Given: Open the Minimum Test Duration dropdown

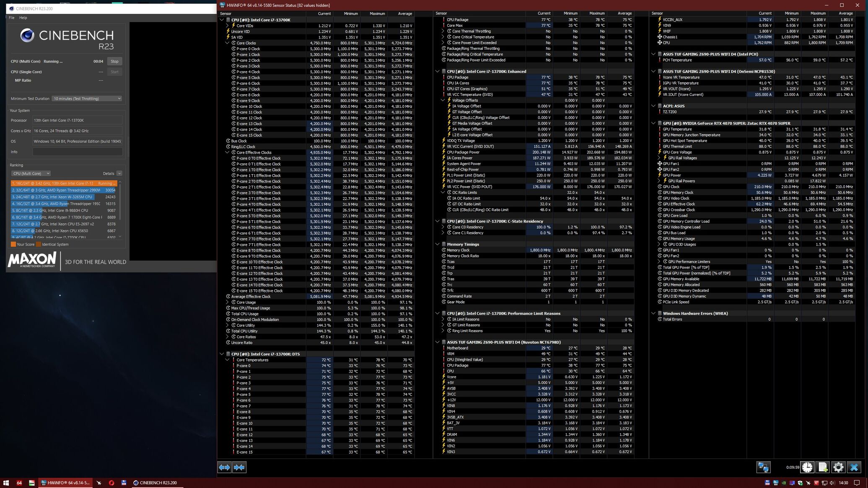Looking at the screenshot, I should (87, 98).
